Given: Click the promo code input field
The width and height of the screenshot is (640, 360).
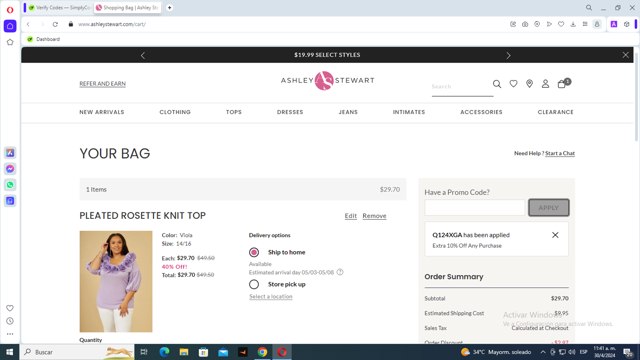Looking at the screenshot, I should point(475,208).
